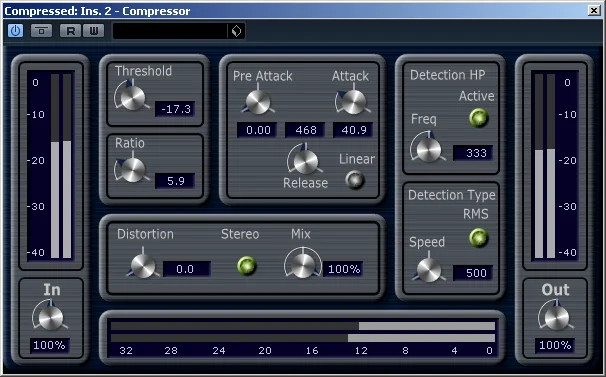Click the Threshold knob

(133, 98)
